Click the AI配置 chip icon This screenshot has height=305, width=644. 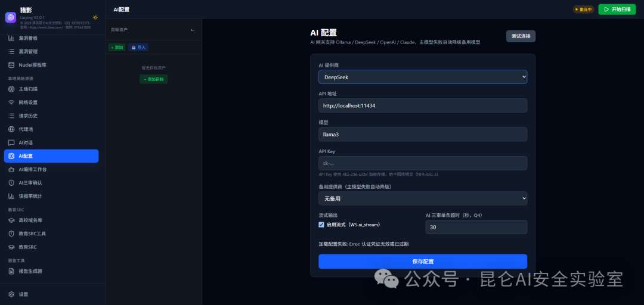click(11, 156)
